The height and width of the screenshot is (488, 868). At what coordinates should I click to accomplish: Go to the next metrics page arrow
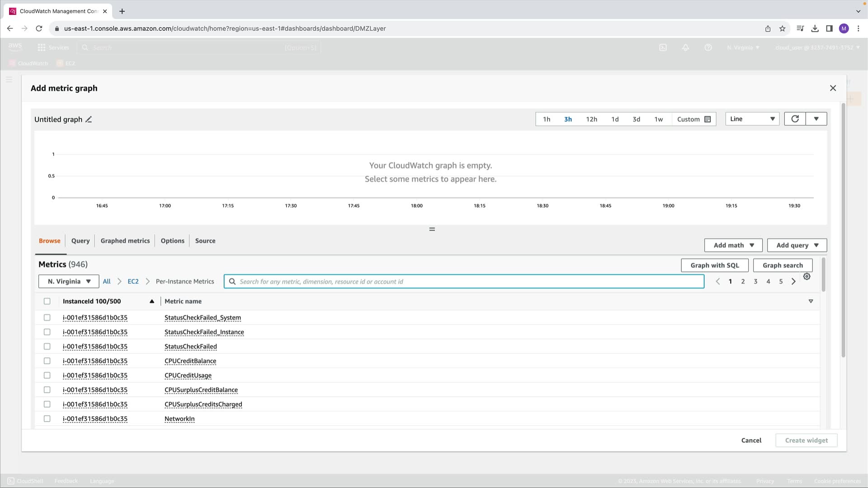point(793,282)
